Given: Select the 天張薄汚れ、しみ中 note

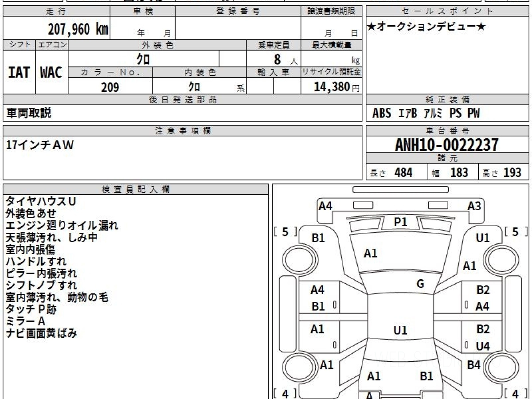Looking at the screenshot, I should (52, 238).
